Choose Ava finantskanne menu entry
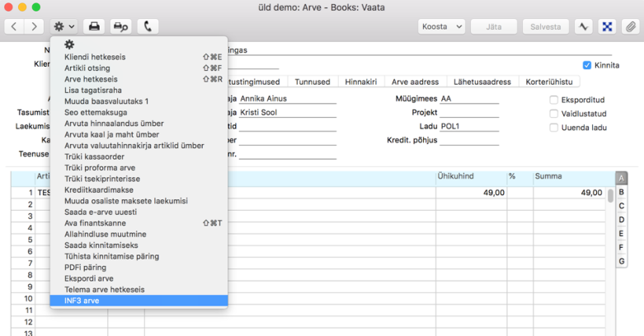Image resolution: width=644 pixels, height=336 pixels. coord(139,223)
